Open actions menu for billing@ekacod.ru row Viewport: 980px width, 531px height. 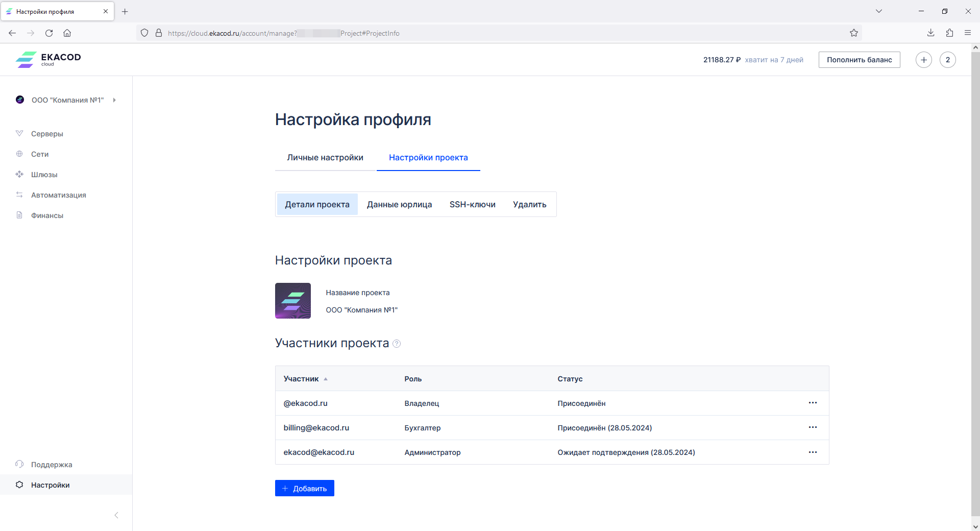tap(813, 428)
